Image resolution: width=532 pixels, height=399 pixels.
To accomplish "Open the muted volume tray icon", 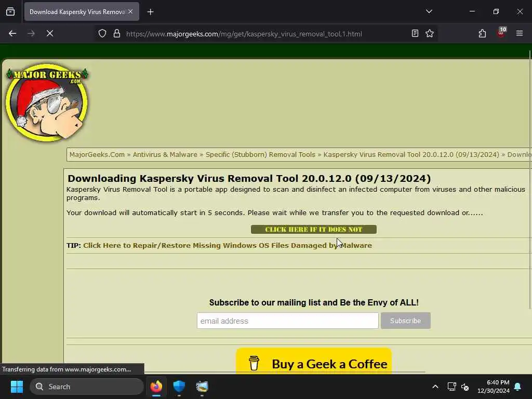I will 465,387.
